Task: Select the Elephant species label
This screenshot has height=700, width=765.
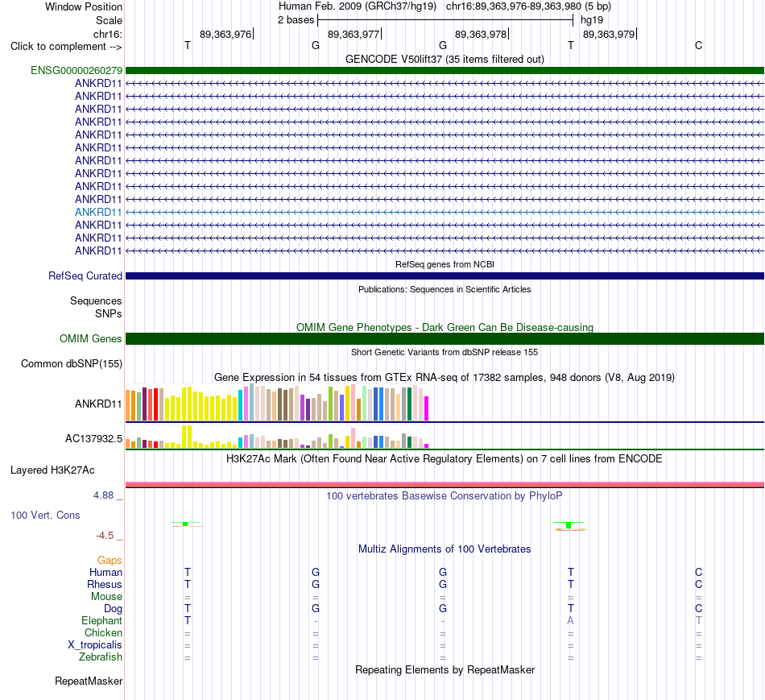Action: tap(101, 620)
